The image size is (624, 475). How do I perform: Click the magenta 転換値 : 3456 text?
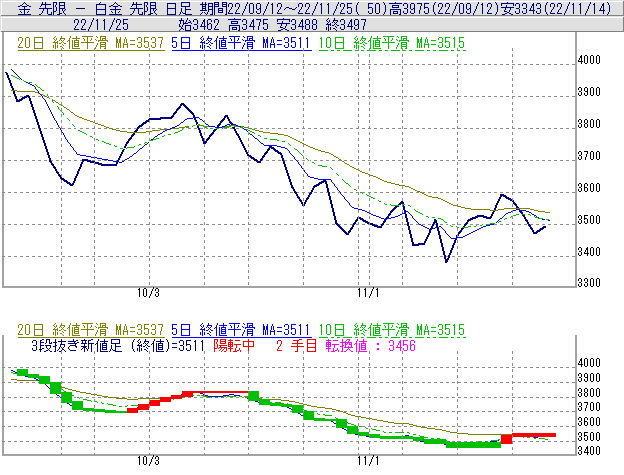(370, 346)
